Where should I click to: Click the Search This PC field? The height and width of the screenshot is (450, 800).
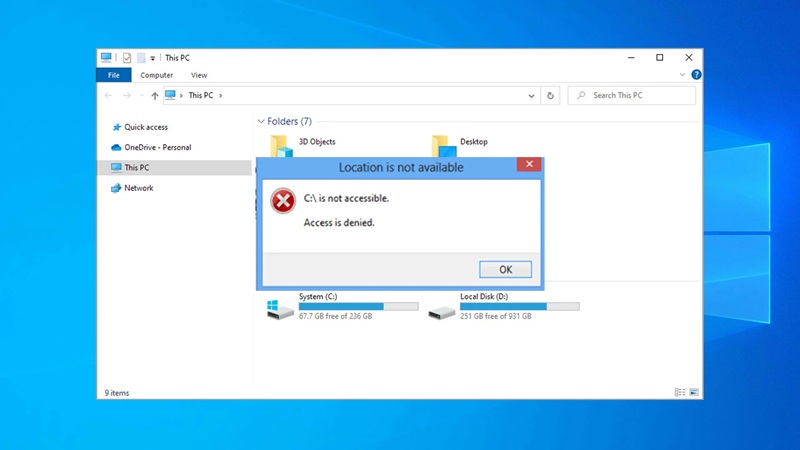tap(632, 95)
